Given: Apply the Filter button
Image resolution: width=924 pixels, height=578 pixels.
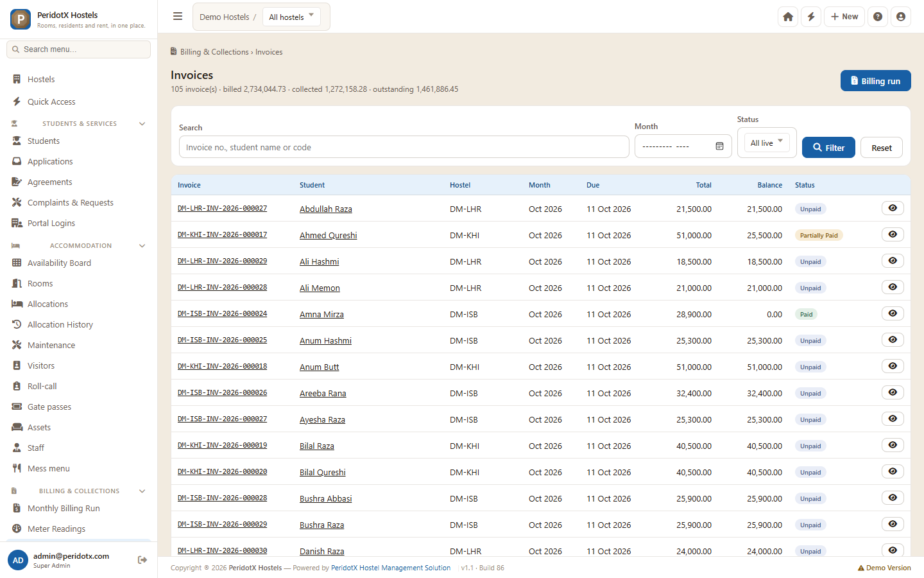Looking at the screenshot, I should (828, 148).
